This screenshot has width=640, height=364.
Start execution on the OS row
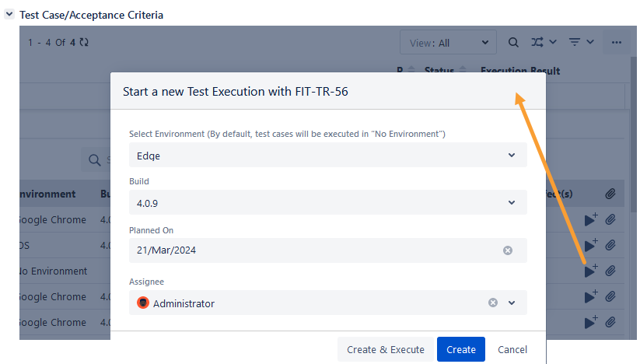[x=590, y=245]
